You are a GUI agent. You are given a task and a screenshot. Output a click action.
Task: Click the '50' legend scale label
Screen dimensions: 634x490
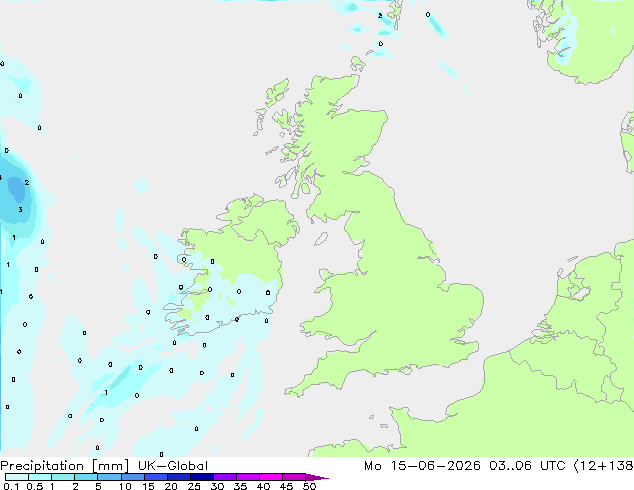[x=309, y=486]
